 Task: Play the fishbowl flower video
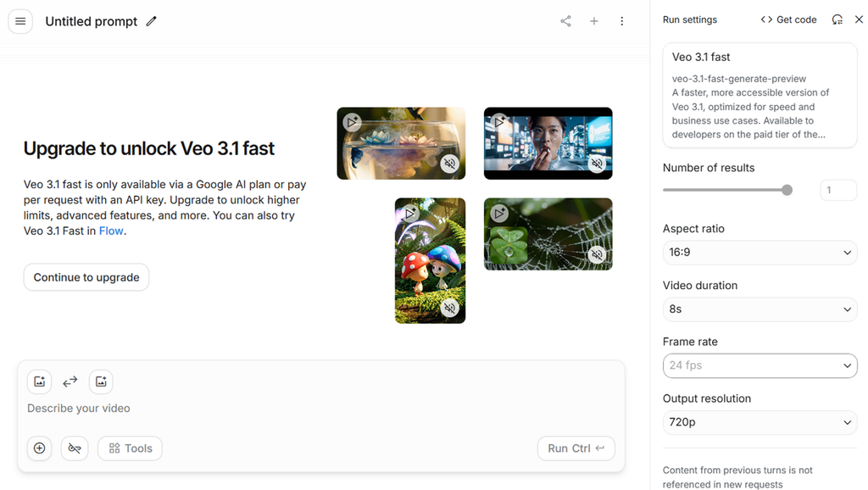click(x=352, y=121)
